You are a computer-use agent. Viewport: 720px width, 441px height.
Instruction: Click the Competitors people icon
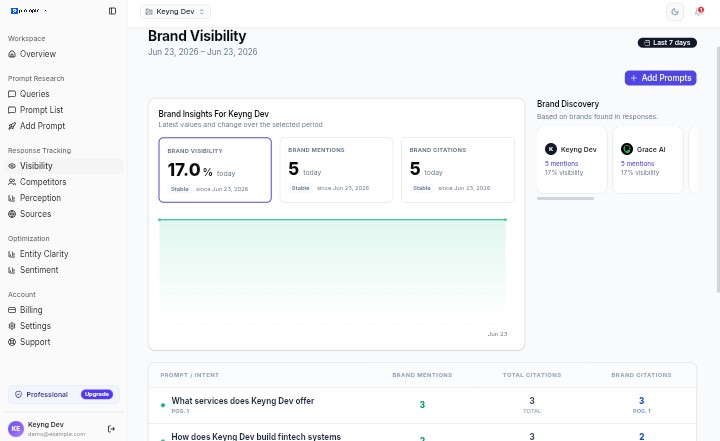click(x=12, y=182)
